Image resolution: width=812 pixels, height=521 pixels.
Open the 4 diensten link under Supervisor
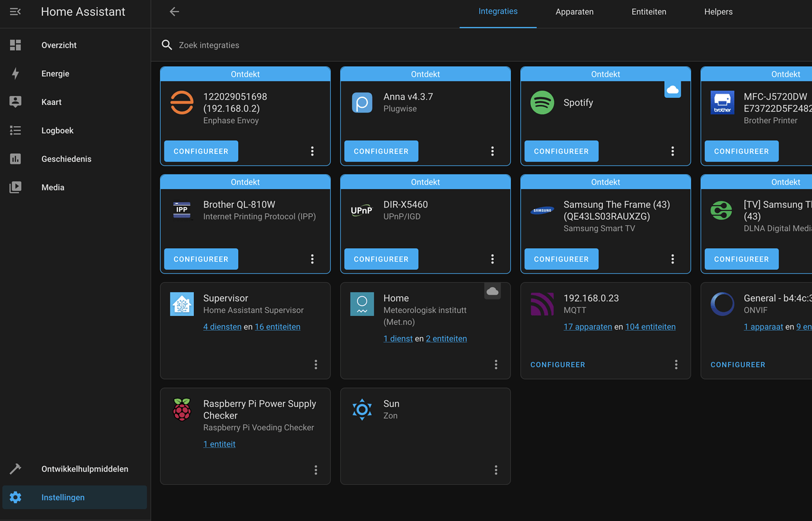point(222,327)
